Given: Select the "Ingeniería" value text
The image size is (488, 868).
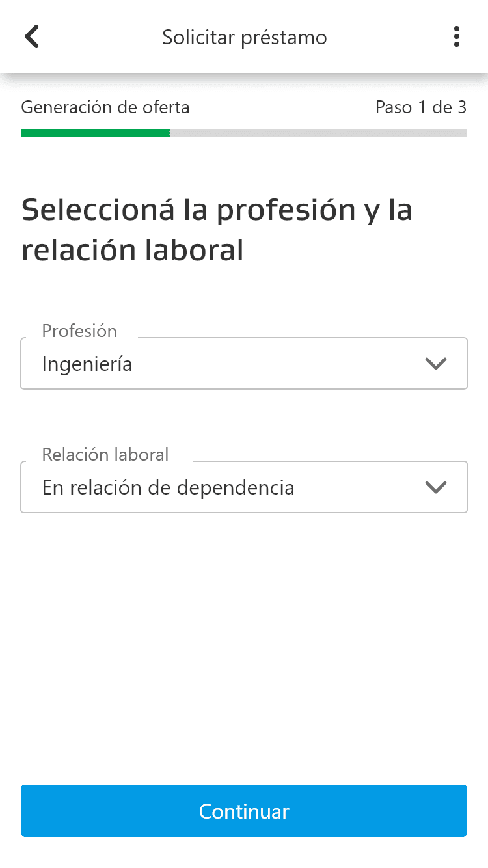Looking at the screenshot, I should point(87,364).
